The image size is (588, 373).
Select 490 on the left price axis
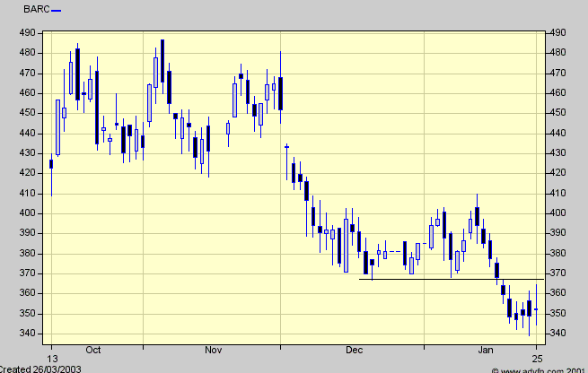coord(29,32)
